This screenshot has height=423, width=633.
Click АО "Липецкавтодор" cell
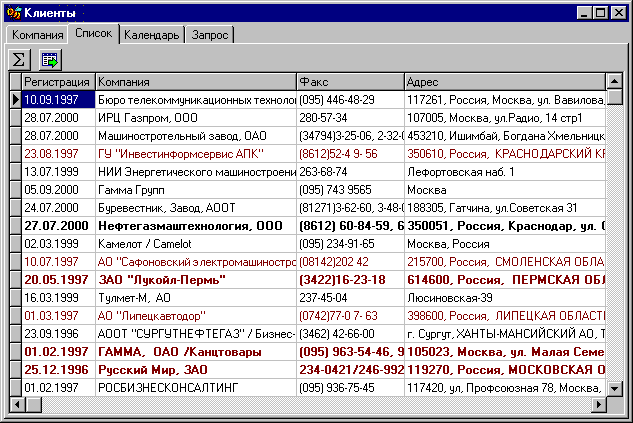[196, 316]
